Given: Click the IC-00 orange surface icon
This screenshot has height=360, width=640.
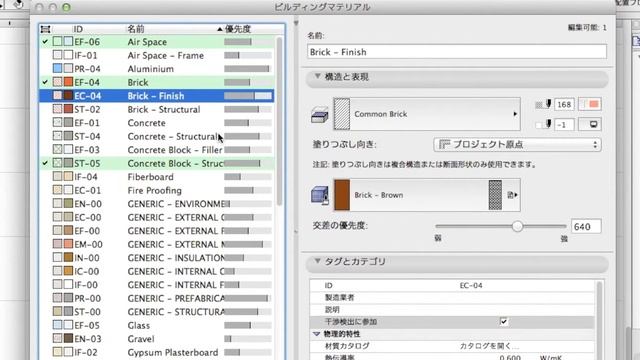Looking at the screenshot, I should click(x=68, y=271).
